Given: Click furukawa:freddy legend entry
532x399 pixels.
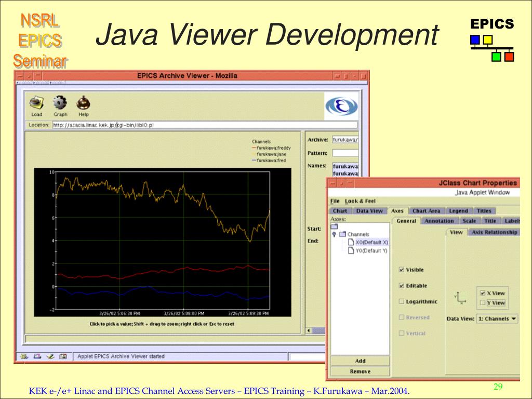Looking at the screenshot, I should (x=271, y=148).
